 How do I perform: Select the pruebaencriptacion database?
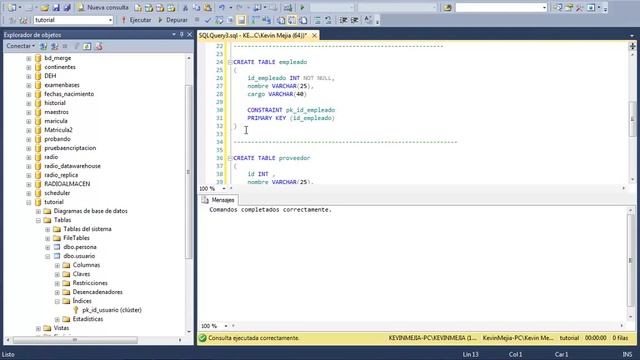(x=70, y=148)
